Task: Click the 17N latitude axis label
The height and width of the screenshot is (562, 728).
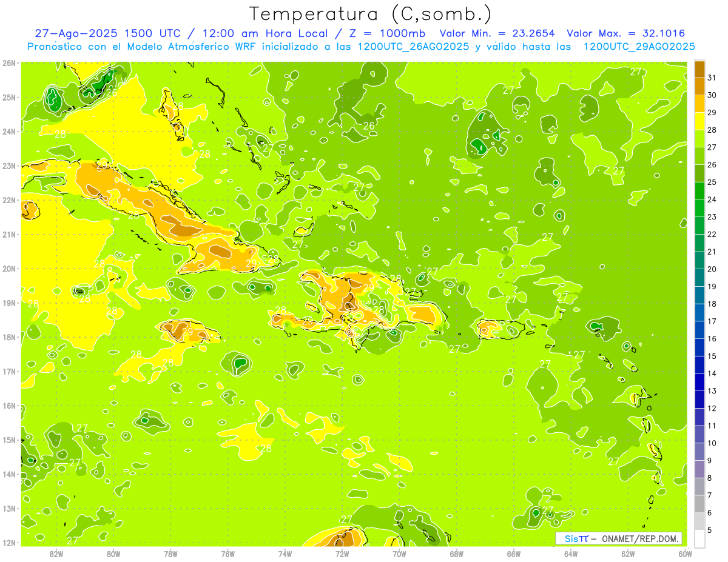Action: 9,371
